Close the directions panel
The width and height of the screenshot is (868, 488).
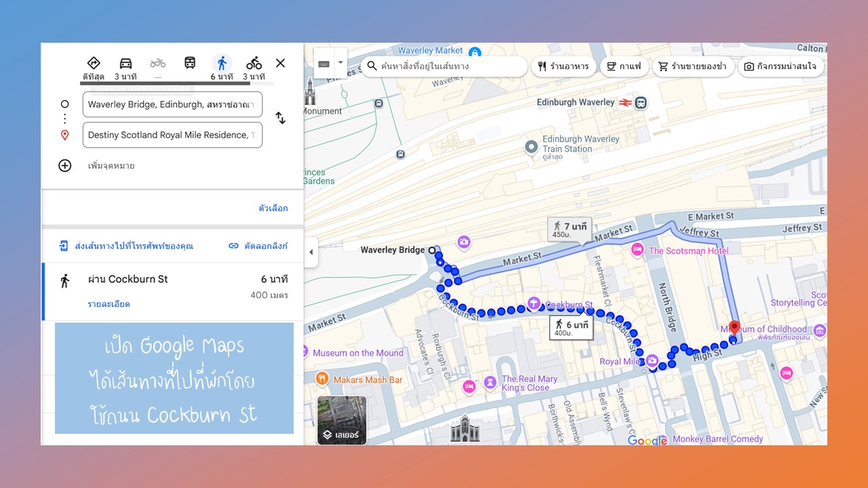[x=280, y=63]
